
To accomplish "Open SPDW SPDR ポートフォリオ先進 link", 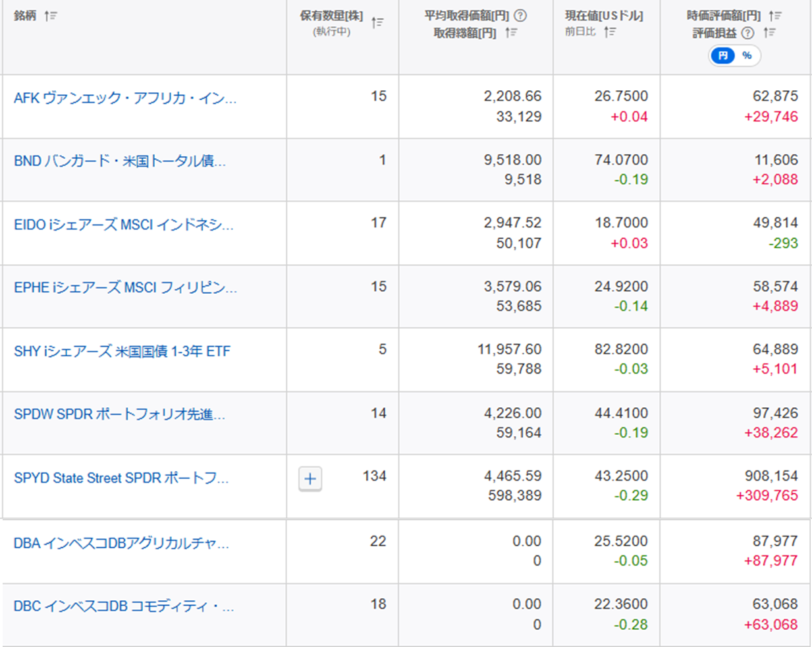I will [x=119, y=414].
